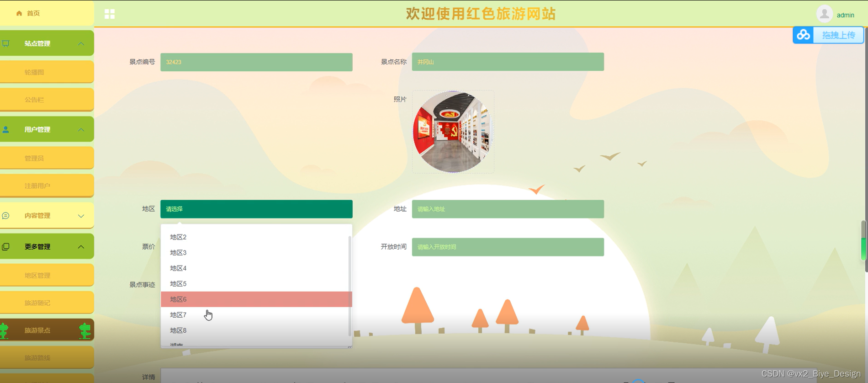Click the 景点编号 input field

click(x=256, y=62)
